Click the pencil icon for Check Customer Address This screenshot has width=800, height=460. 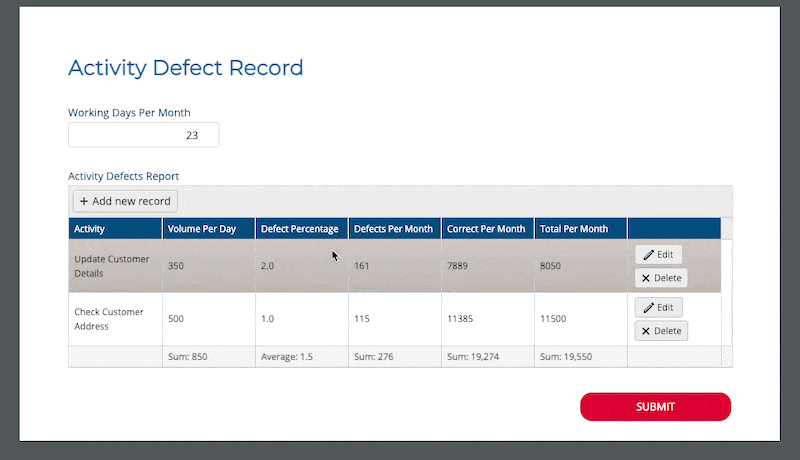pyautogui.click(x=648, y=308)
